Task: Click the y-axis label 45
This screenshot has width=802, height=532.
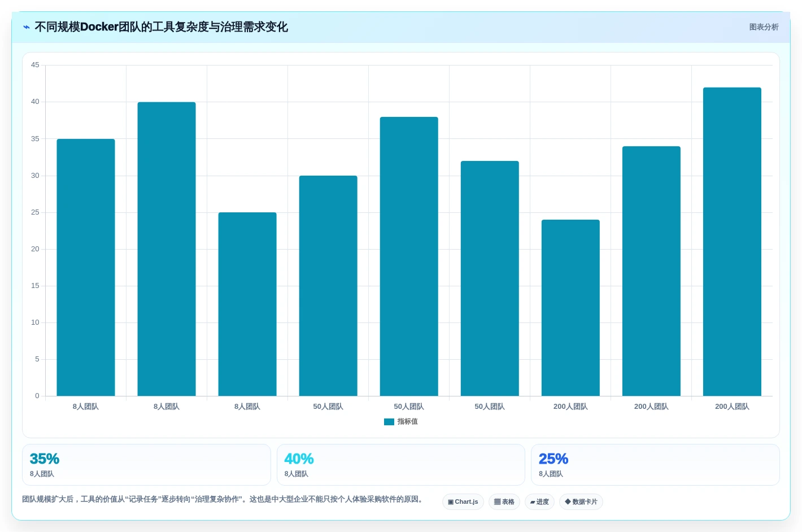Action: [x=35, y=65]
